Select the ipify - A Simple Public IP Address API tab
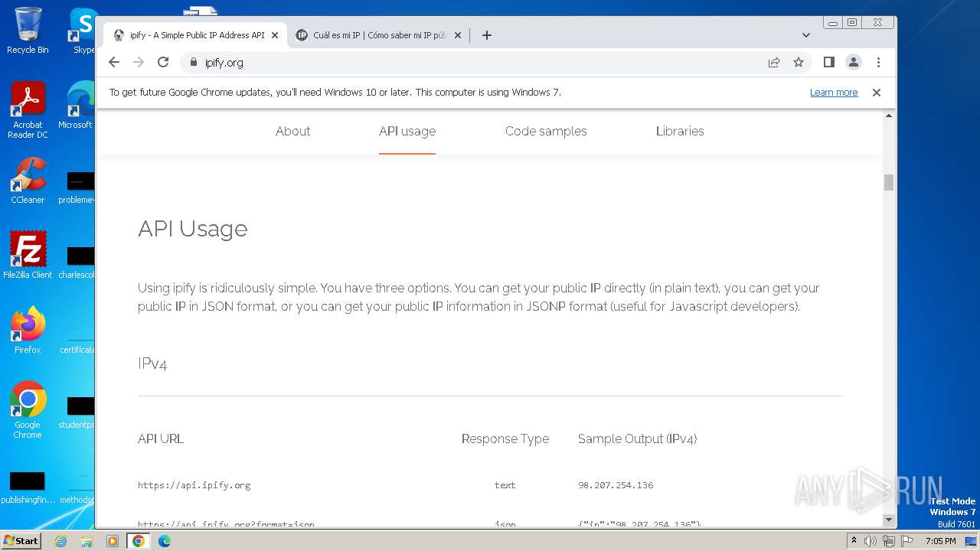This screenshot has width=980, height=551. click(x=195, y=35)
